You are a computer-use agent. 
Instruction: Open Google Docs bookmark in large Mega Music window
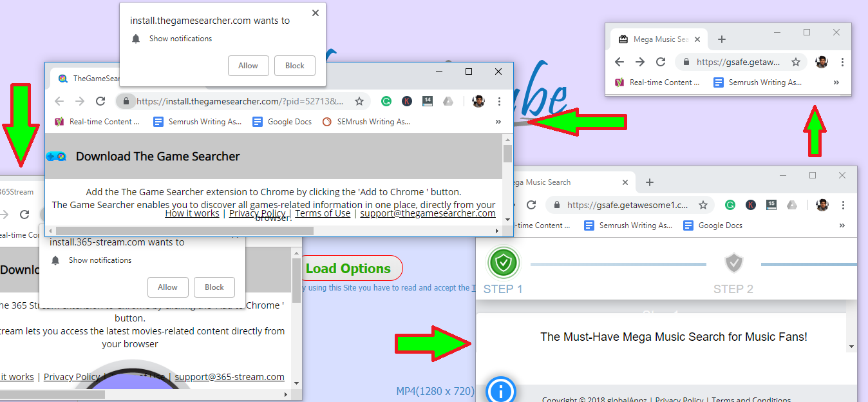click(x=713, y=225)
